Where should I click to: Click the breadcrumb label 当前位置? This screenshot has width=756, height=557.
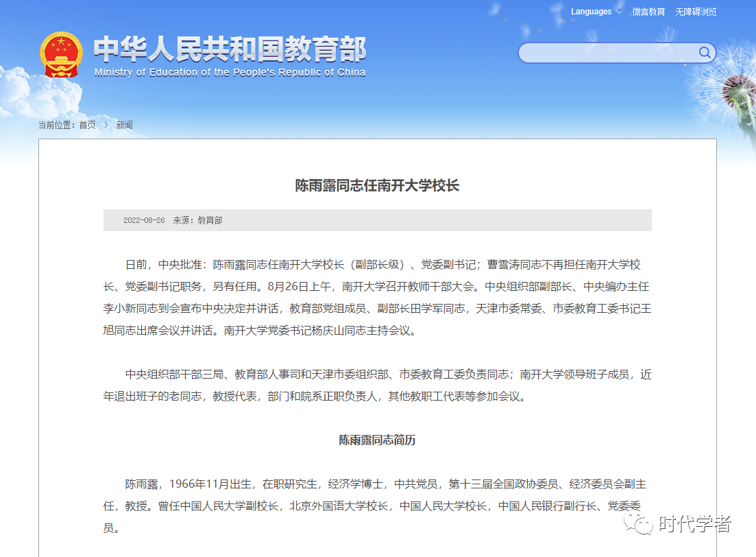pyautogui.click(x=56, y=125)
